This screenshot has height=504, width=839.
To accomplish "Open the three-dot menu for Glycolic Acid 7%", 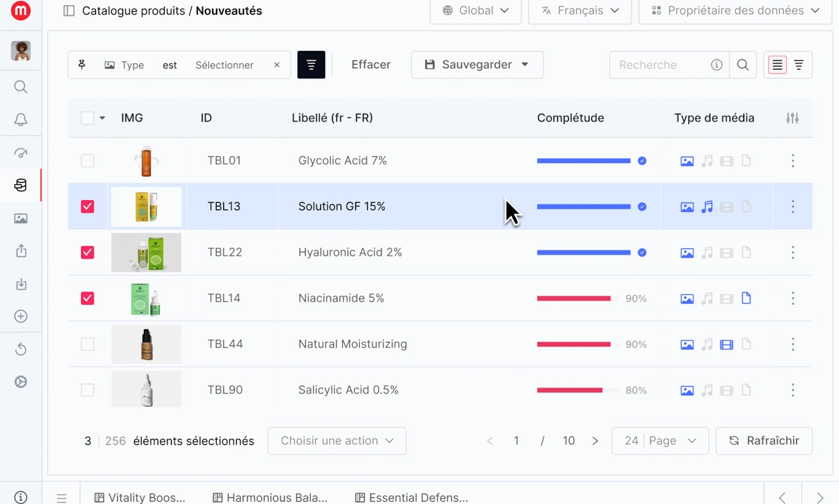I will coord(793,160).
